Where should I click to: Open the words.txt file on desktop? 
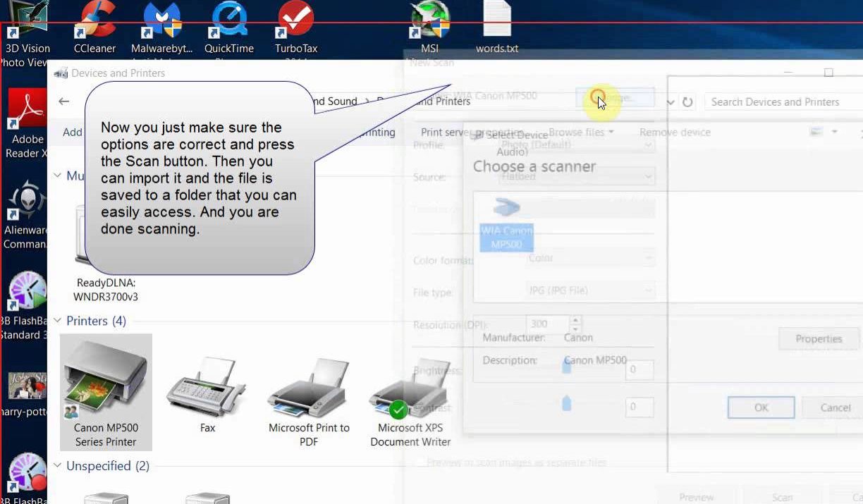[x=497, y=28]
